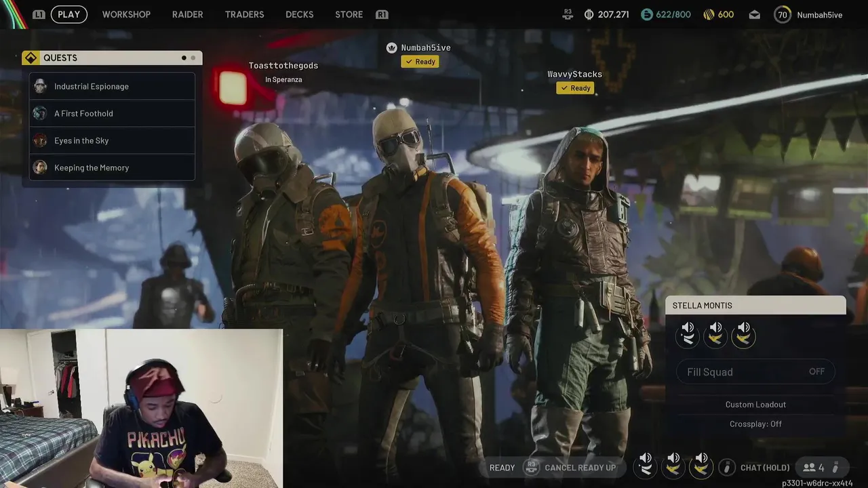Viewport: 868px width, 488px height.
Task: Open the Numbah5ive profile name in top bar
Action: click(x=820, y=15)
